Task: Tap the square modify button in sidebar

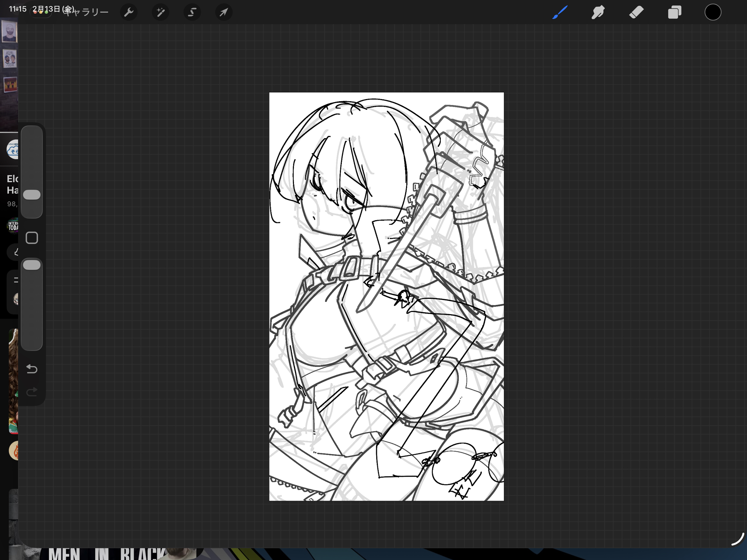Action: coord(32,238)
